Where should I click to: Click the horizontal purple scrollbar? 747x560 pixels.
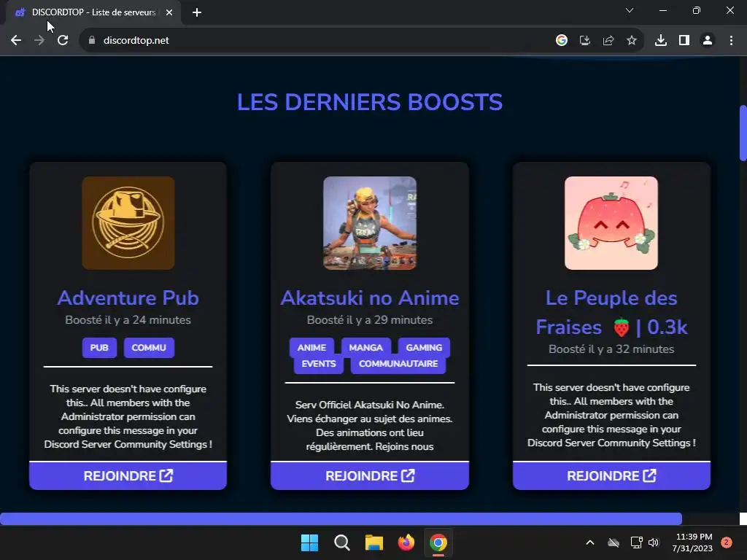pos(341,518)
